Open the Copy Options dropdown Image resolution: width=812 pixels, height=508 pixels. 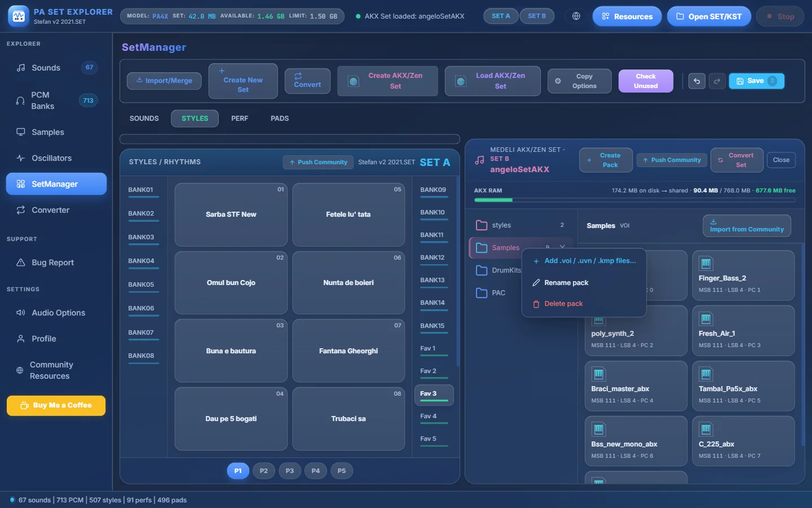pos(580,81)
